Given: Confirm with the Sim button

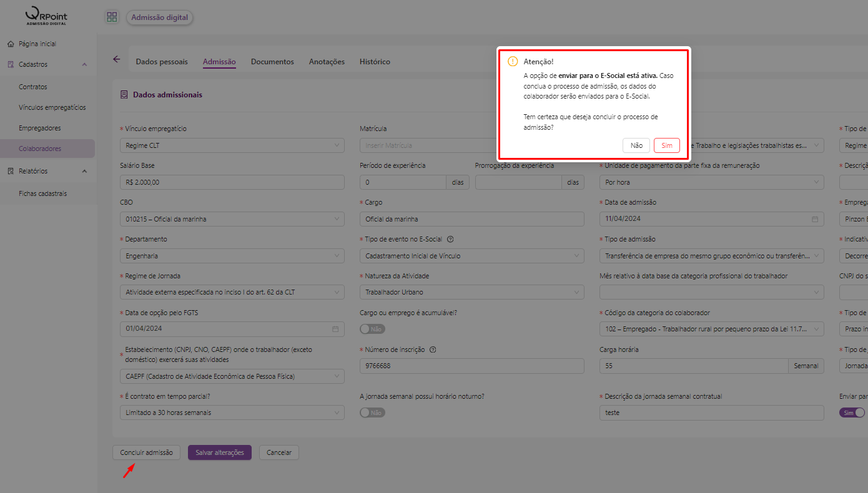Looking at the screenshot, I should 666,145.
